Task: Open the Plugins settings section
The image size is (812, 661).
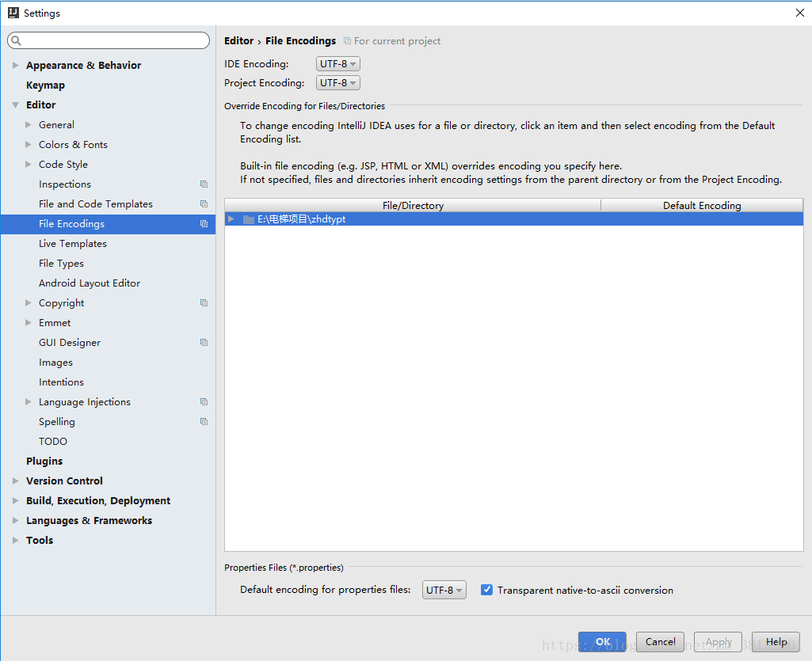Action: [44, 461]
